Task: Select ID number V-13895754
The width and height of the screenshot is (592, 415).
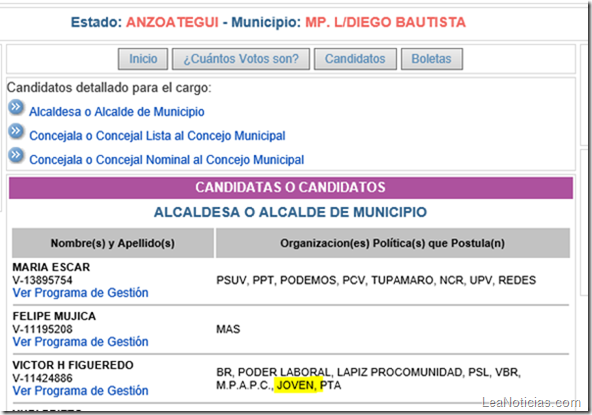Action: point(42,280)
